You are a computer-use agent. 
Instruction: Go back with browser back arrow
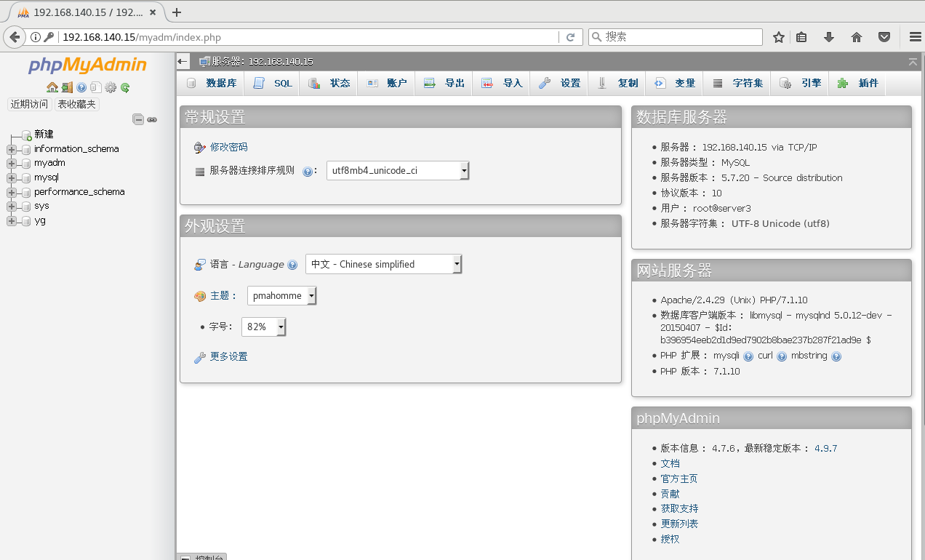click(15, 37)
